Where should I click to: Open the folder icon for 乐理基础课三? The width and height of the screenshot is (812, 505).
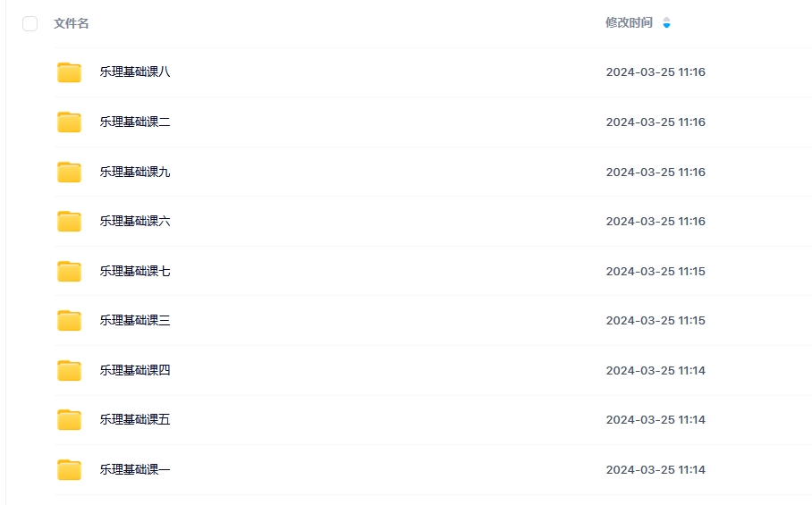click(69, 320)
